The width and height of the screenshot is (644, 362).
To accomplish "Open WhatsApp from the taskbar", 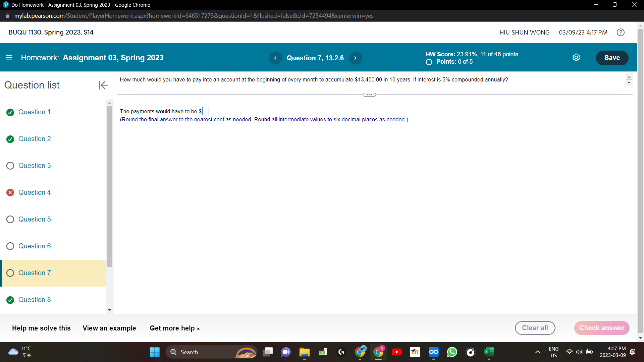I will (x=452, y=352).
